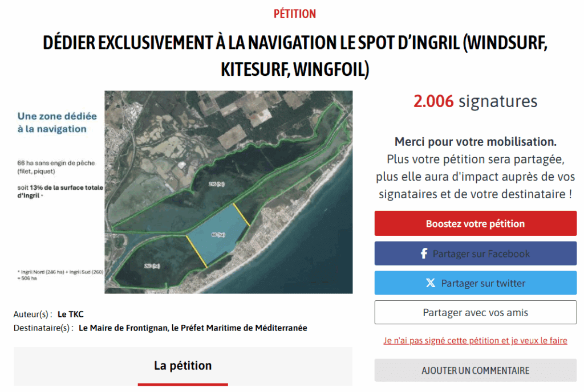Click author name Le TKC
The width and height of the screenshot is (584, 392).
[70, 315]
